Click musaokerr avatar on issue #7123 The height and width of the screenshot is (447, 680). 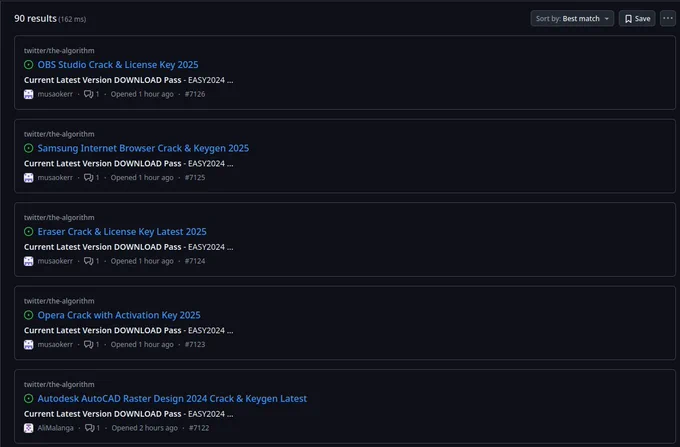point(29,345)
